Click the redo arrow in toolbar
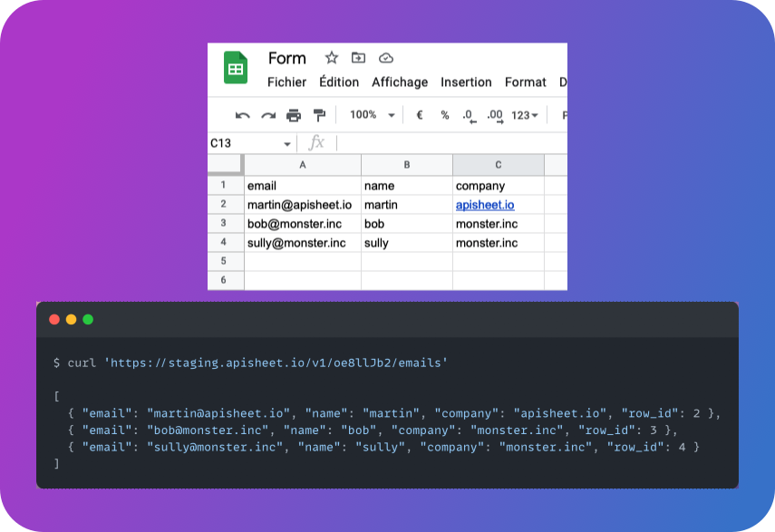This screenshot has width=775, height=532. click(268, 116)
